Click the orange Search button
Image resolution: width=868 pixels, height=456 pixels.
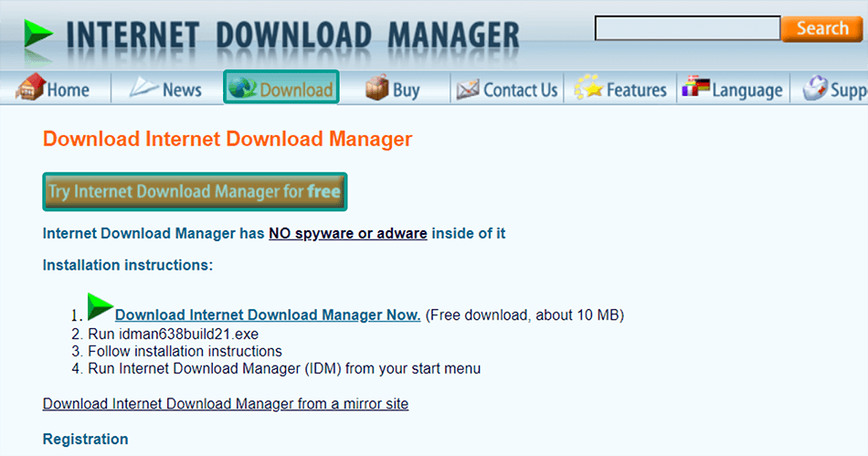point(822,28)
